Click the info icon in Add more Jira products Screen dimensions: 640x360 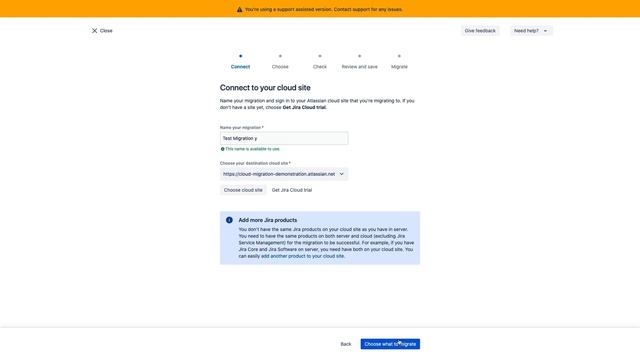(229, 220)
